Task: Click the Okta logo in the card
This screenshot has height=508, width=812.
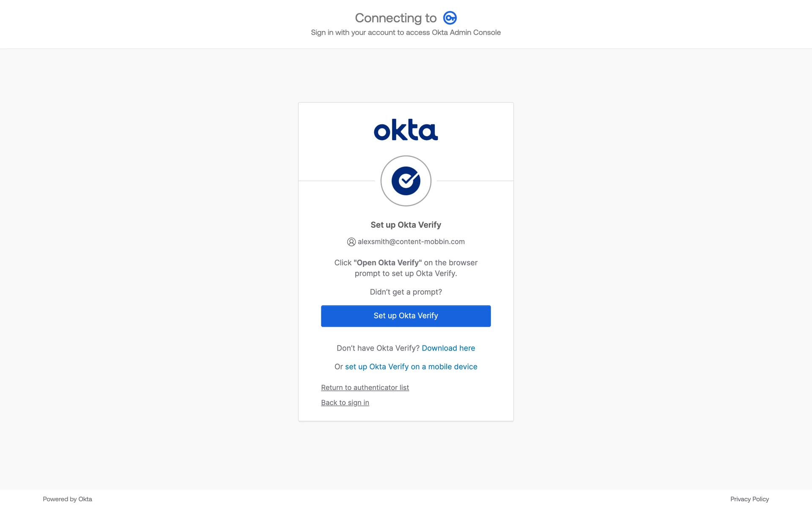Action: (x=406, y=130)
